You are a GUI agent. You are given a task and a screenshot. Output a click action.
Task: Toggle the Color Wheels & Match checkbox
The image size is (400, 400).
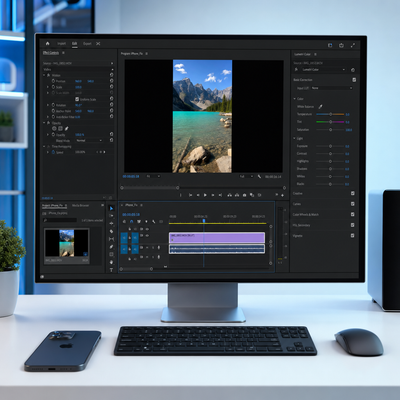click(353, 214)
